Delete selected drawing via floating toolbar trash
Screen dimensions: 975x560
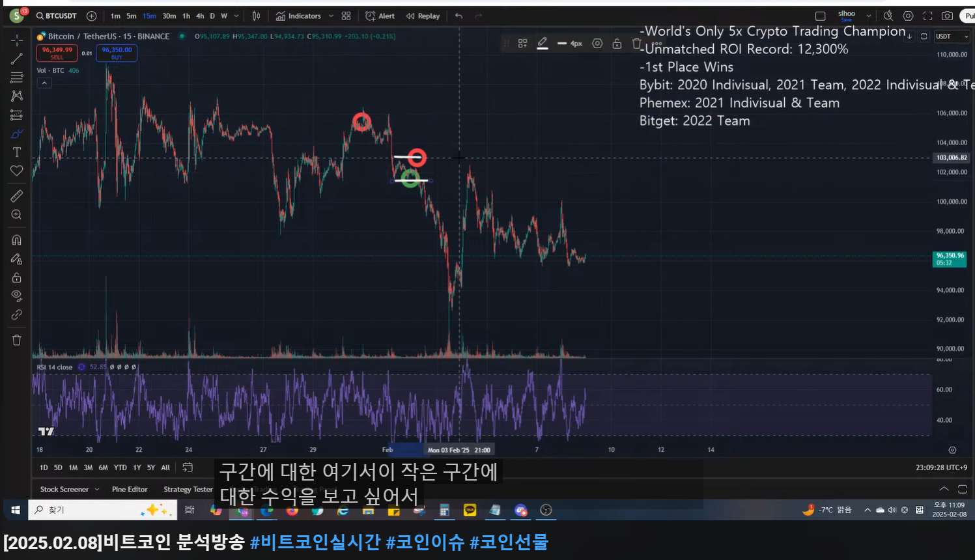pyautogui.click(x=636, y=44)
